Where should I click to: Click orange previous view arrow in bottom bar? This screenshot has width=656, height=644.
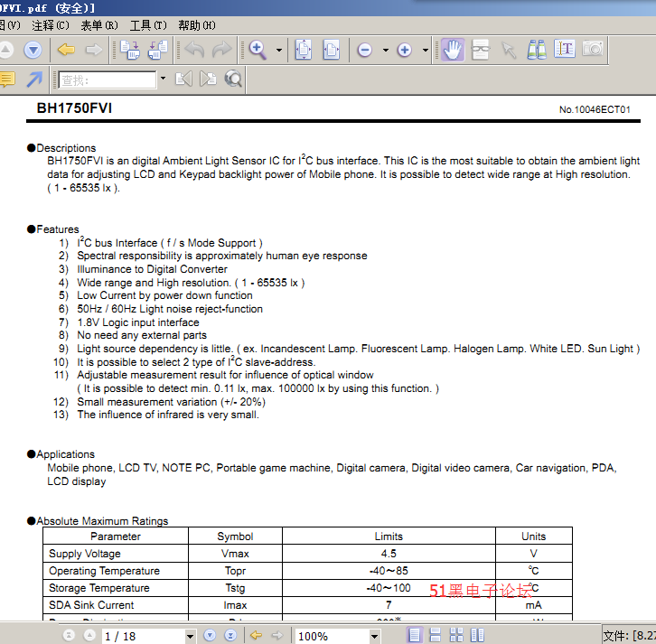[x=256, y=635]
